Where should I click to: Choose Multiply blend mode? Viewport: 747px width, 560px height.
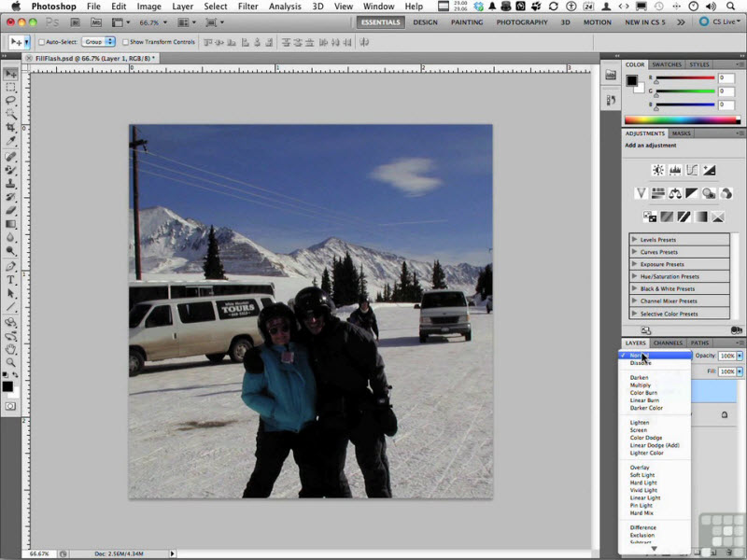pos(641,385)
